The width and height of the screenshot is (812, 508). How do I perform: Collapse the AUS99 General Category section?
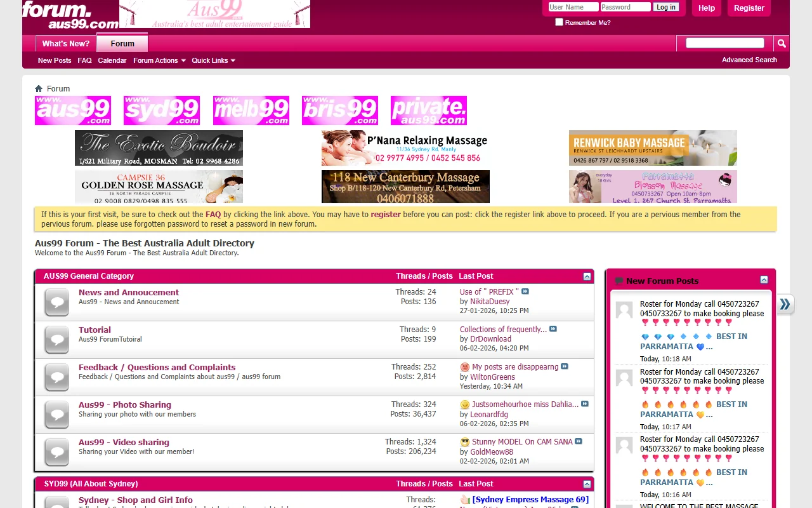click(586, 276)
